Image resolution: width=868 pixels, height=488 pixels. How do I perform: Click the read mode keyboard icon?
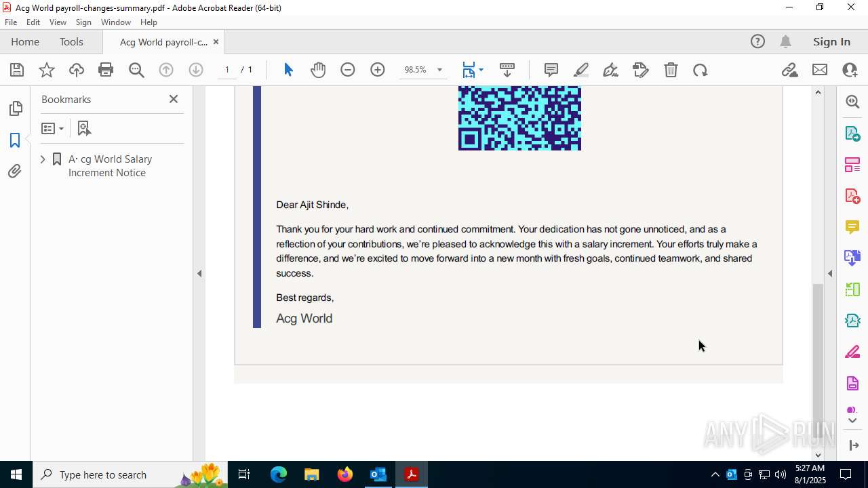(507, 70)
